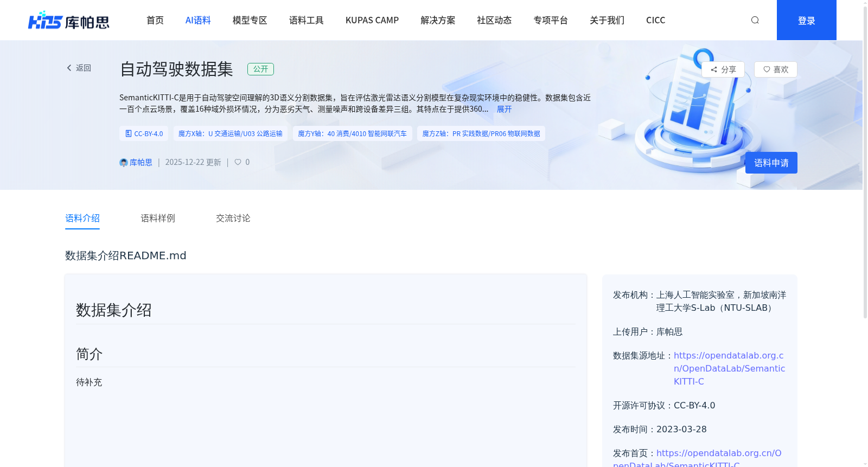Open the 关于我们 menu item
Screen dimensions: 868x467
[607, 20]
